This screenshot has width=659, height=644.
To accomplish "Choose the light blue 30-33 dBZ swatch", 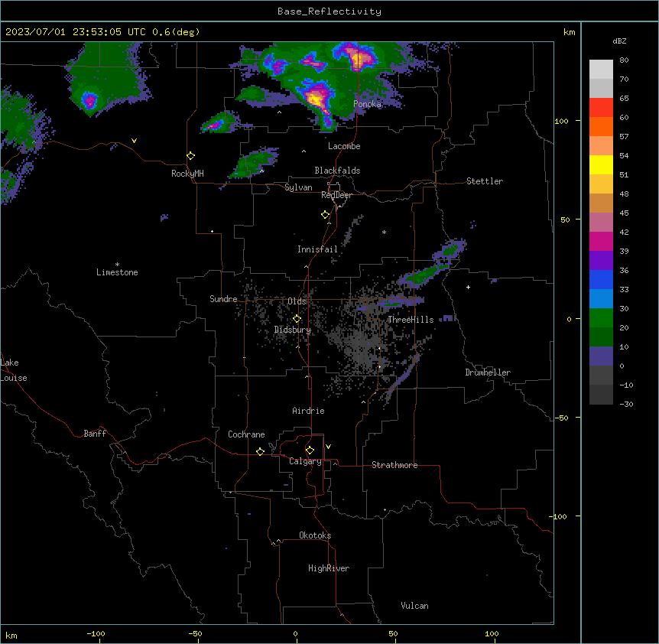I will 601,298.
